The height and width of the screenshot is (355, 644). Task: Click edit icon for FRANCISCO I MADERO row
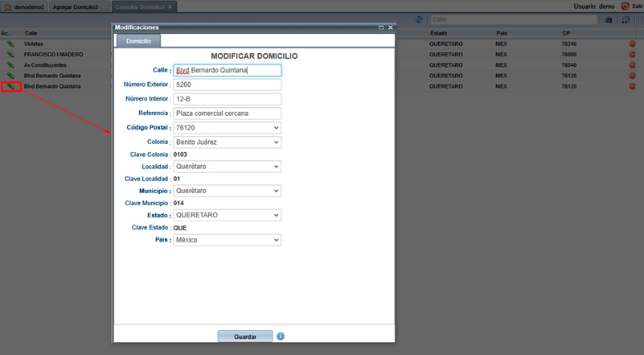coord(10,54)
